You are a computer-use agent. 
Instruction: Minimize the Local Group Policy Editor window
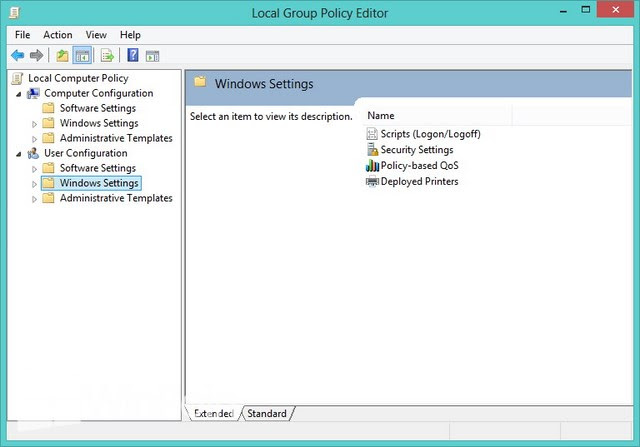click(564, 11)
